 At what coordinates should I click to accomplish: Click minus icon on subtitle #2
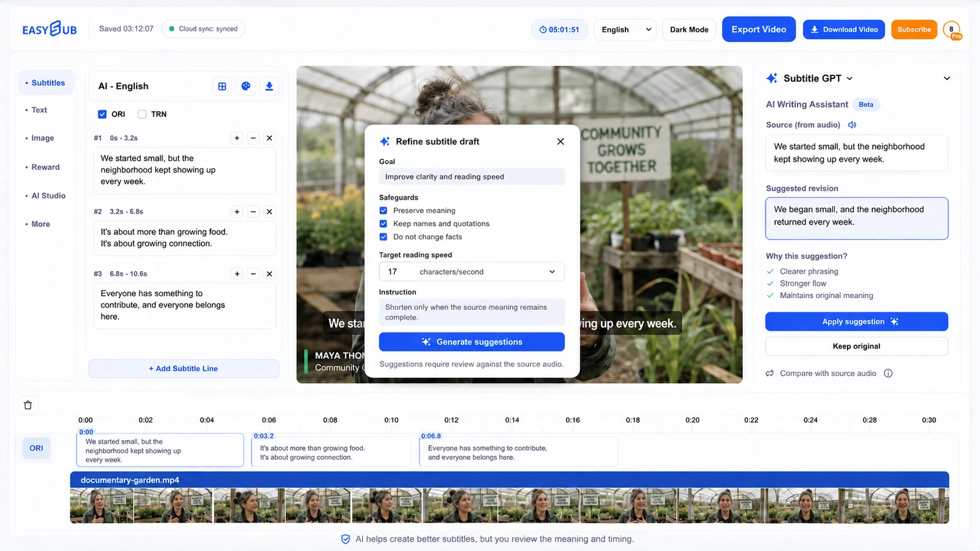click(x=253, y=212)
